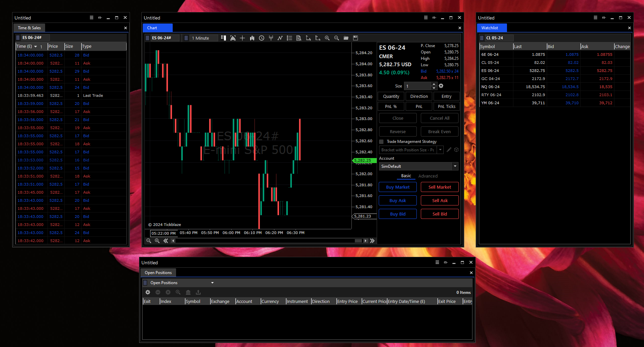Click the clock icon in chart toolbar

point(261,38)
